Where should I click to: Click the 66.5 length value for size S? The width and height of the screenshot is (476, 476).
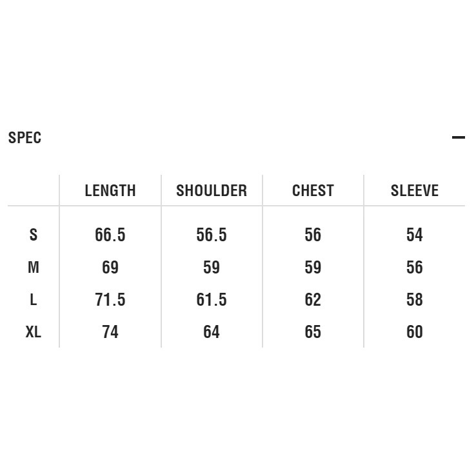pyautogui.click(x=110, y=235)
